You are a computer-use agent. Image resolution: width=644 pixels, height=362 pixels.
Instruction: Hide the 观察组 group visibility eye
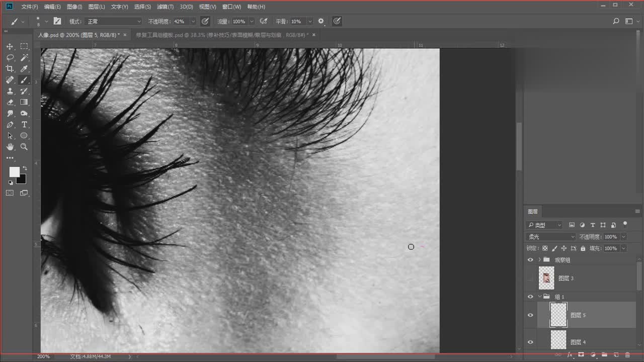(530, 260)
